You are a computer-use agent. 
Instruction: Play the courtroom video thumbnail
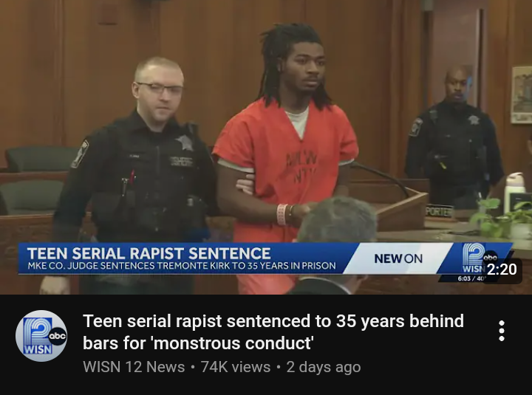click(266, 147)
